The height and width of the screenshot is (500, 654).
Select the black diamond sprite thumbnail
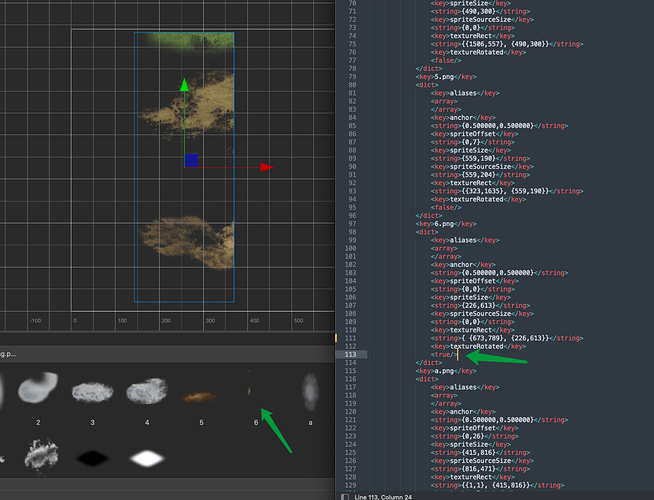tap(93, 458)
